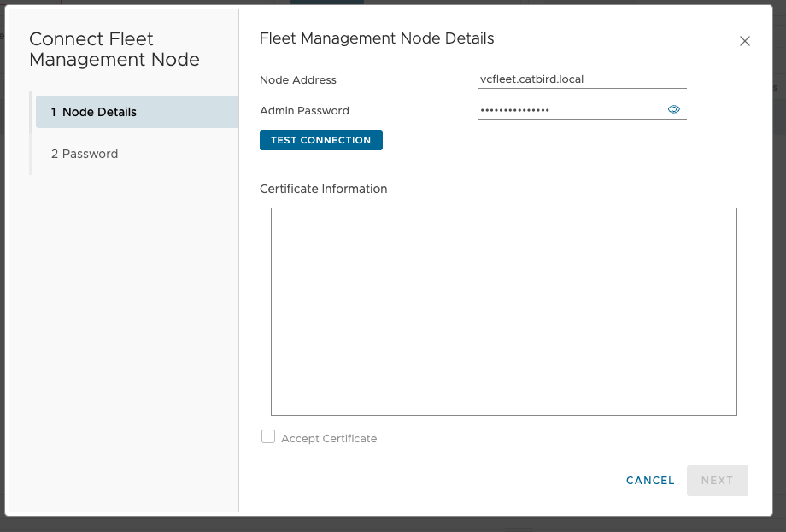Click into the Admin Password field

point(568,110)
